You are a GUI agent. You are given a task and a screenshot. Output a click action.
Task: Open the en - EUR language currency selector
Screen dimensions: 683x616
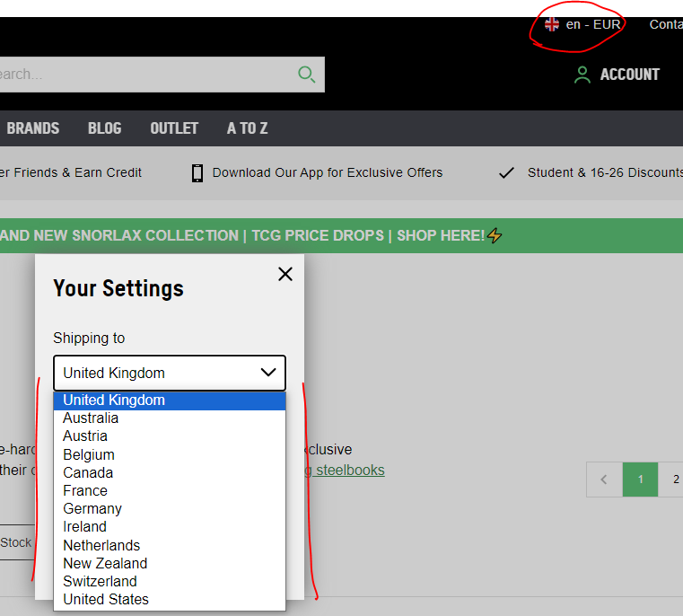pos(582,24)
